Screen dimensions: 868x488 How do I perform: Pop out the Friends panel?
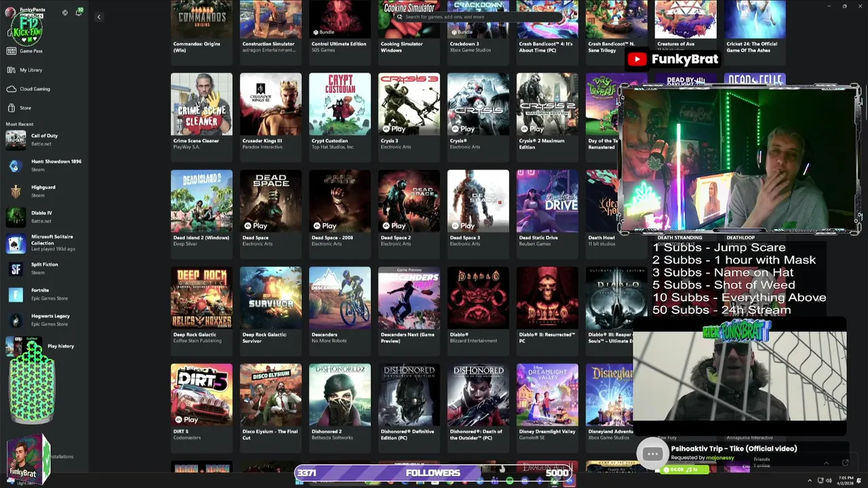845,463
